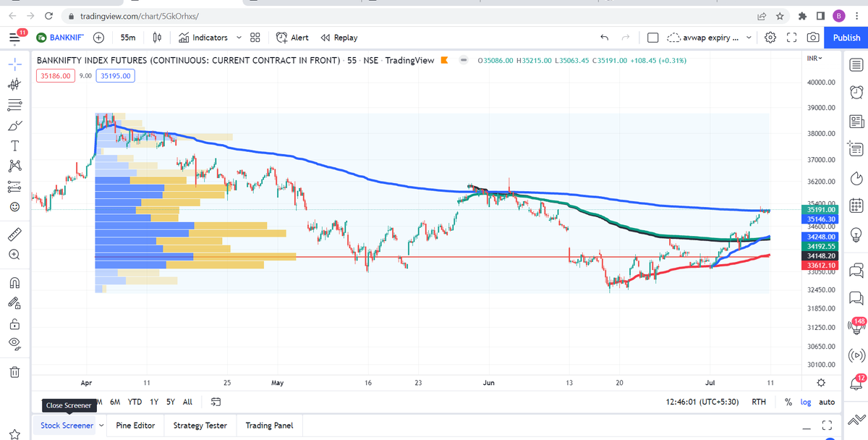Select the ruler Measure tool
Viewport: 868px width, 440px height.
point(14,234)
